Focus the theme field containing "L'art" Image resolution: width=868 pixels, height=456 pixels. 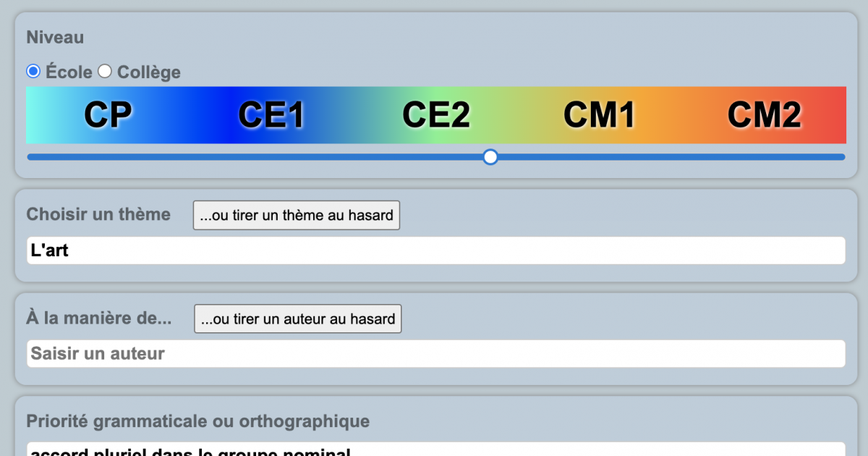coord(435,250)
